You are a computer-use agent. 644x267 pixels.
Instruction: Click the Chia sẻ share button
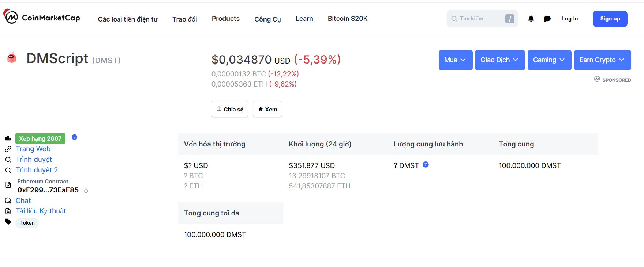(x=229, y=109)
